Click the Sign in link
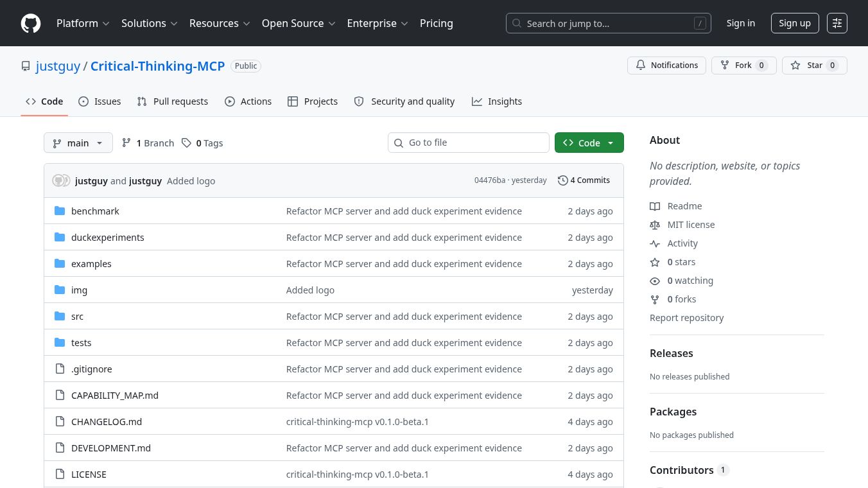The image size is (868, 488). click(741, 23)
